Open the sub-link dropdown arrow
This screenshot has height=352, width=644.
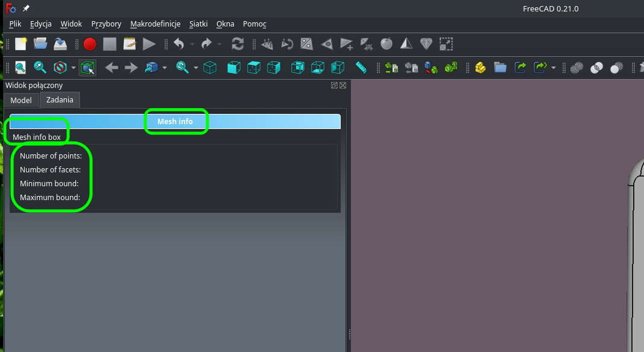[x=553, y=68]
